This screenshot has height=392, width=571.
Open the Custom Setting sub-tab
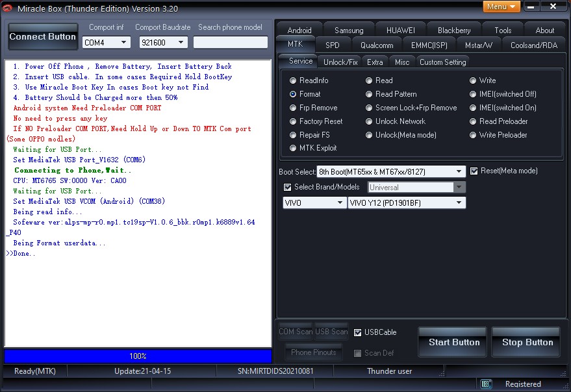[x=443, y=62]
